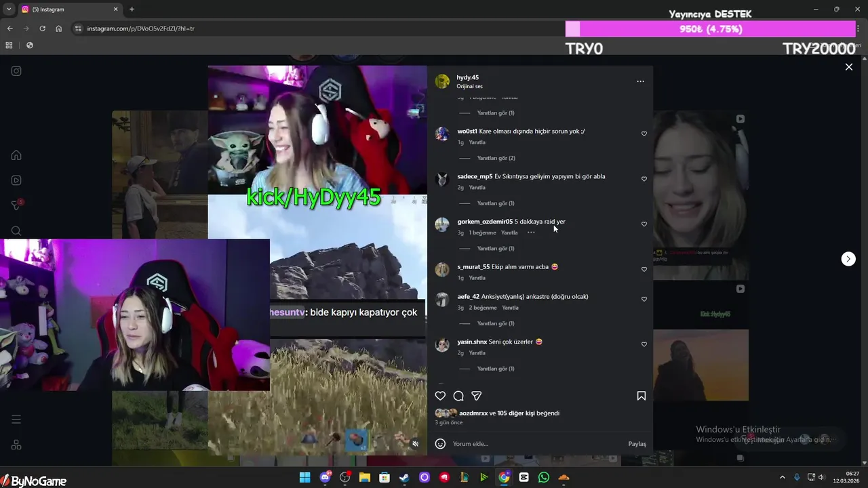Open gorkem_ozdemir05's profile from the username
The height and width of the screenshot is (488, 868).
[x=485, y=222]
